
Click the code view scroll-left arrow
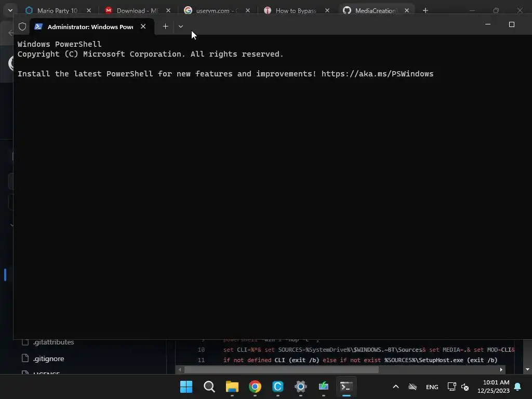(180, 369)
